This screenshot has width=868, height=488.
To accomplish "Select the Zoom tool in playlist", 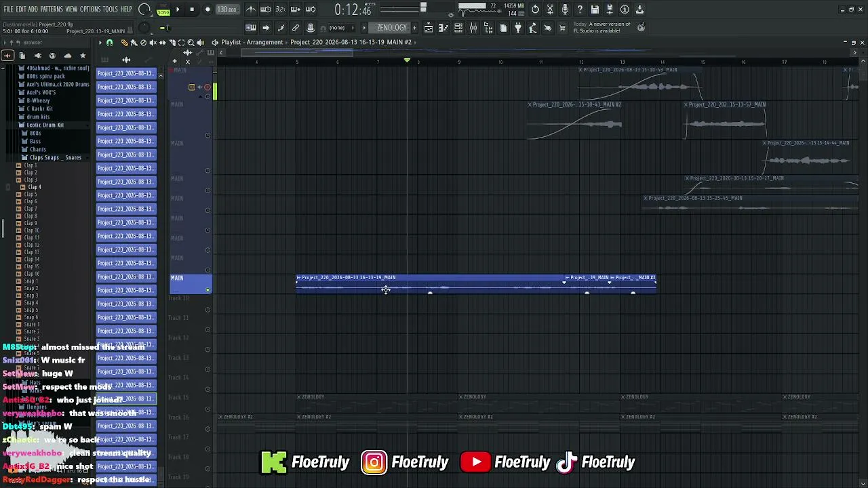I will [x=191, y=42].
